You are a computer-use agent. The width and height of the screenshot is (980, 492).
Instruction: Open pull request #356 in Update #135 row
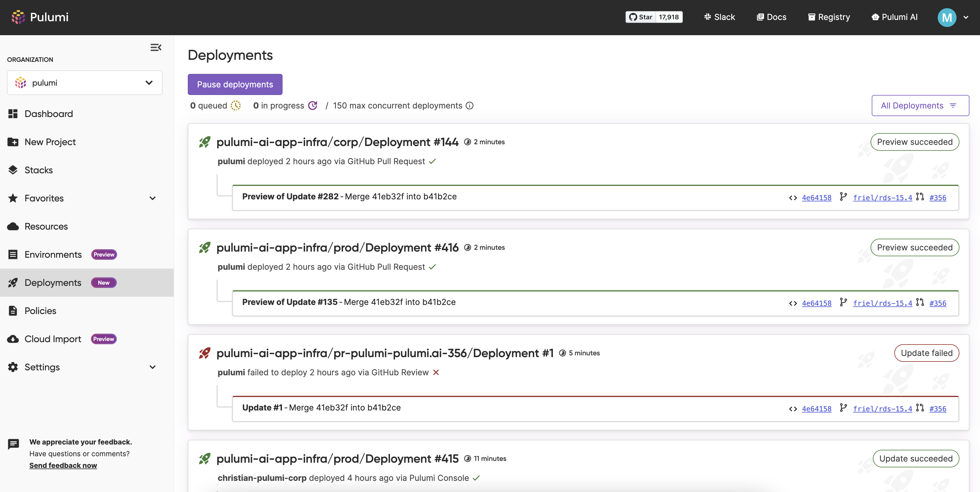click(938, 303)
